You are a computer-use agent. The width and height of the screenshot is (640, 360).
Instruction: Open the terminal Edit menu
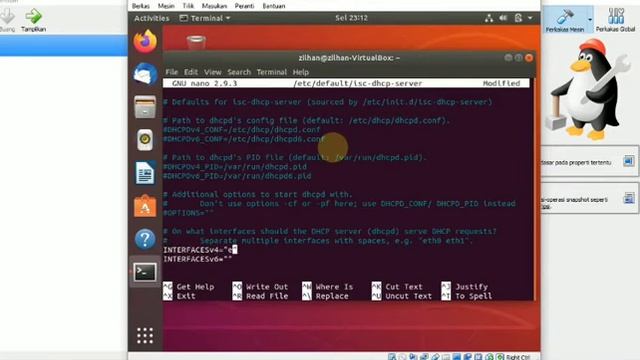(191, 72)
